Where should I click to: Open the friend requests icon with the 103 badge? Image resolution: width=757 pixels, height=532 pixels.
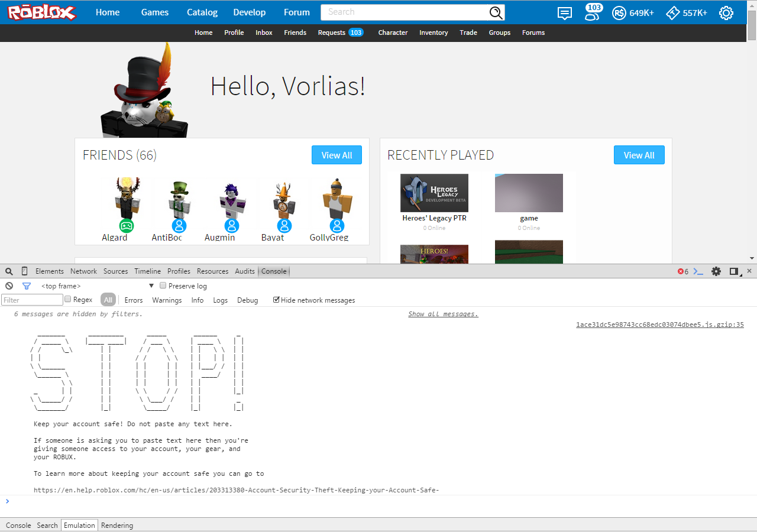point(592,12)
